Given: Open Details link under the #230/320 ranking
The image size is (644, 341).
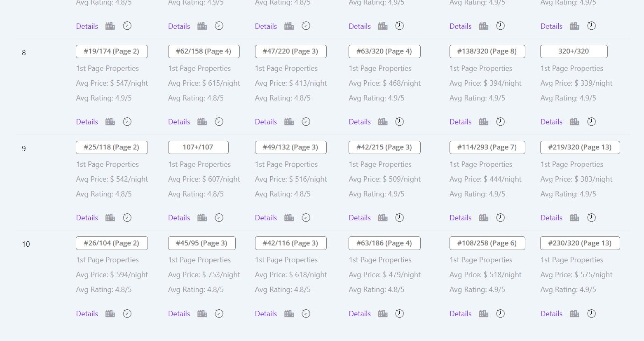Looking at the screenshot, I should click(x=551, y=313).
